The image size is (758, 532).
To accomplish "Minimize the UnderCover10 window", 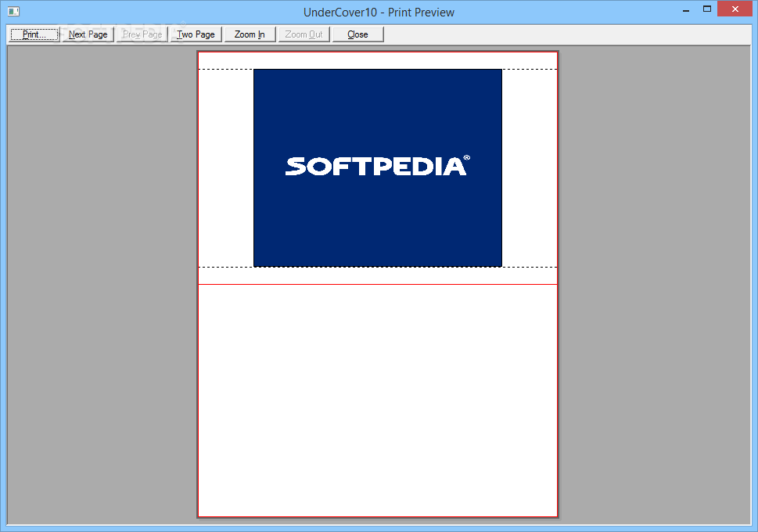I will (686, 9).
